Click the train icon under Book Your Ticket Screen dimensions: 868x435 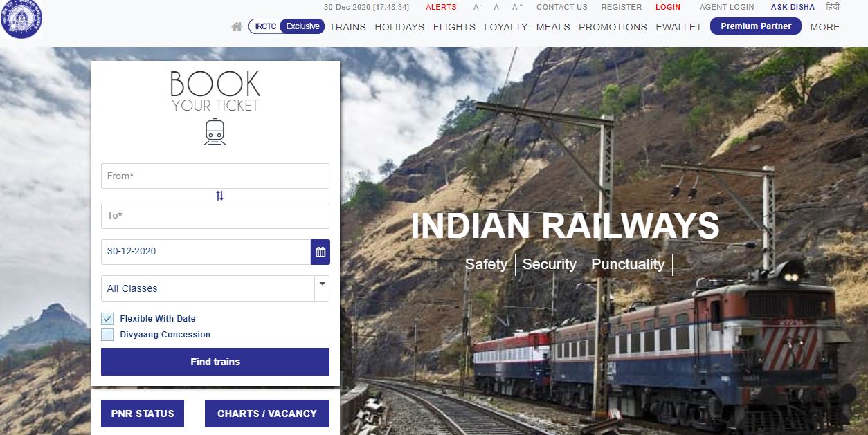[215, 131]
